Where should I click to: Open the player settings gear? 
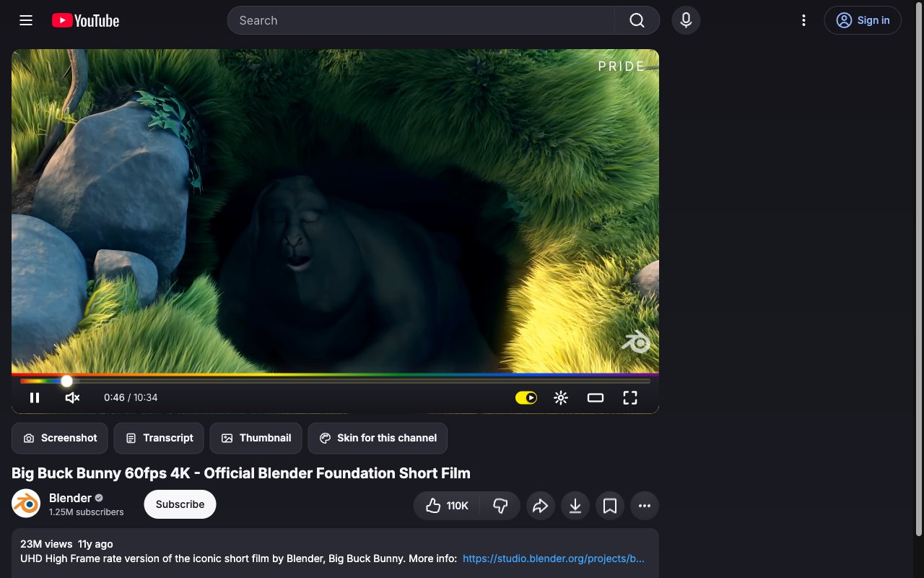561,397
